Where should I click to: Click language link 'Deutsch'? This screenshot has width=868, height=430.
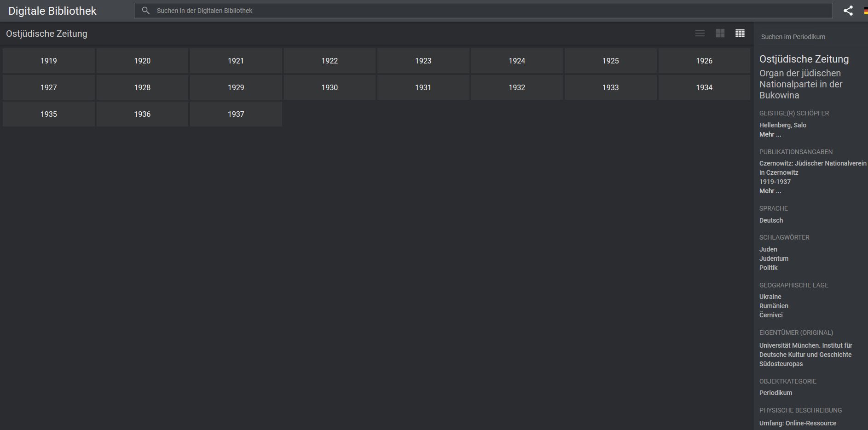click(x=771, y=220)
